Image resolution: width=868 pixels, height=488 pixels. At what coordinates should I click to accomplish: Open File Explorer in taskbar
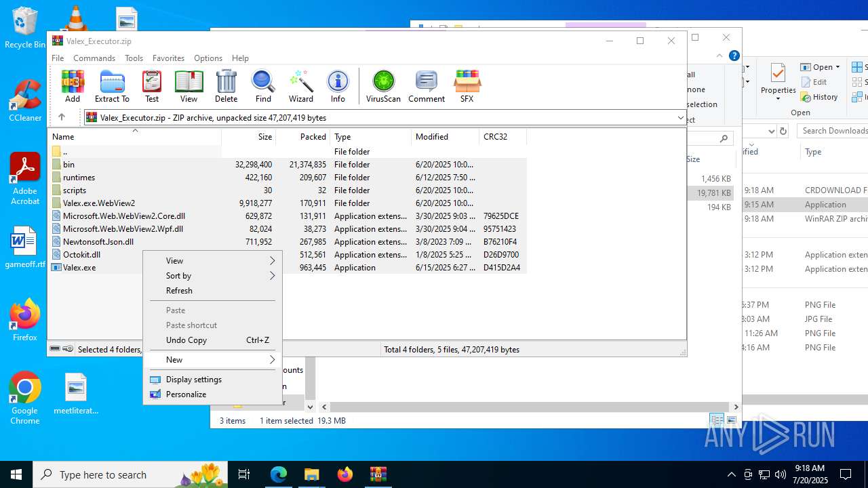pos(312,474)
